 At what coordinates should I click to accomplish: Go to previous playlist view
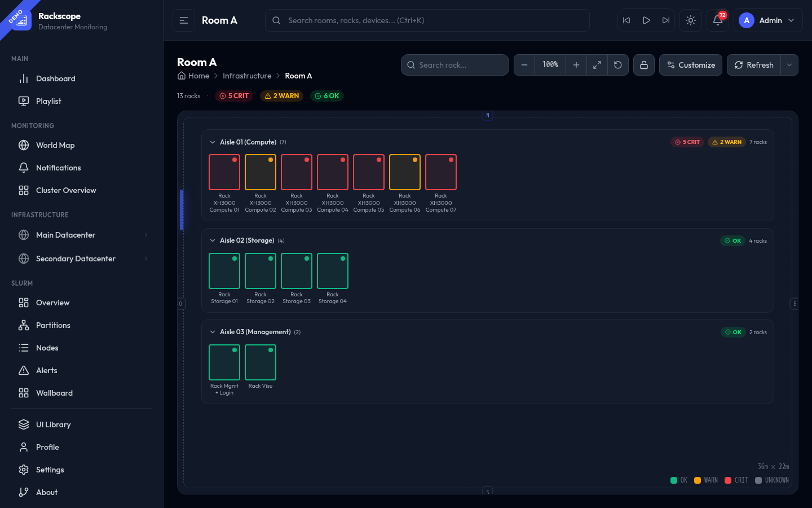coord(626,20)
